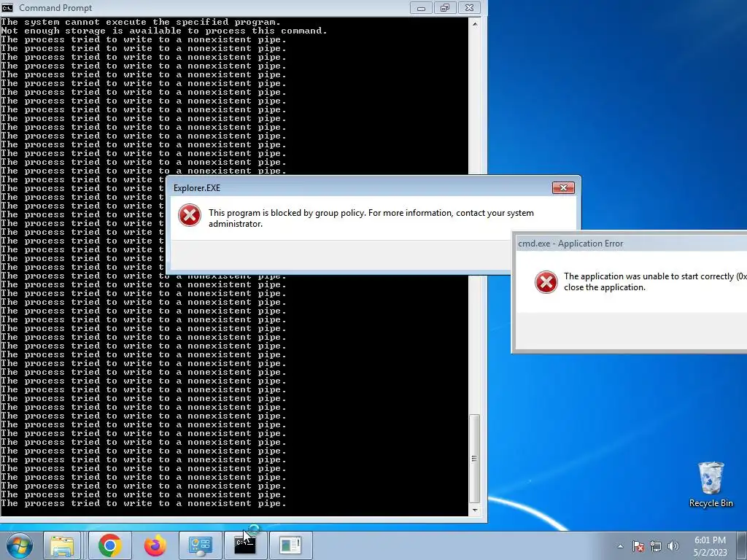Image resolution: width=747 pixels, height=560 pixels.
Task: Open the Recycle Bin desktop icon
Action: (x=711, y=484)
